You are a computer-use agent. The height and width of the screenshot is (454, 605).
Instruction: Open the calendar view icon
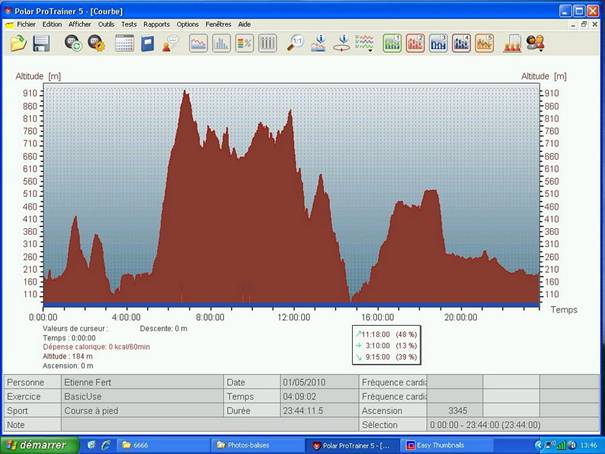[124, 43]
